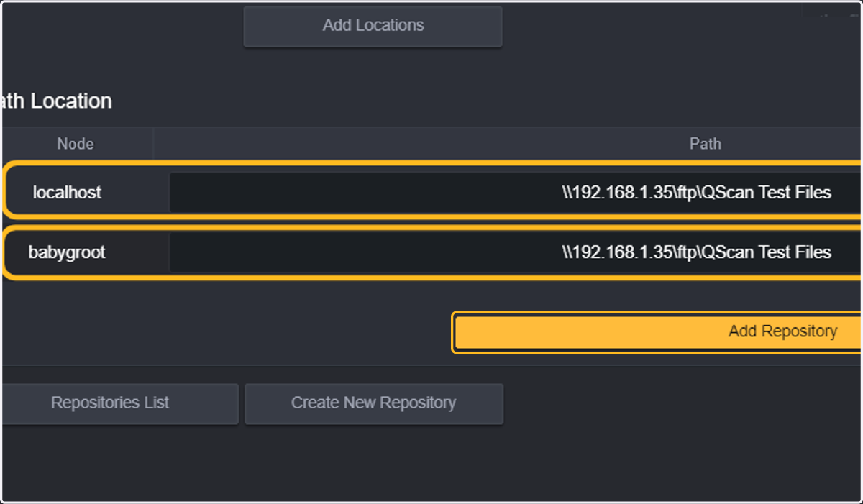Click the Add Repository button
The width and height of the screenshot is (863, 504).
coord(659,332)
